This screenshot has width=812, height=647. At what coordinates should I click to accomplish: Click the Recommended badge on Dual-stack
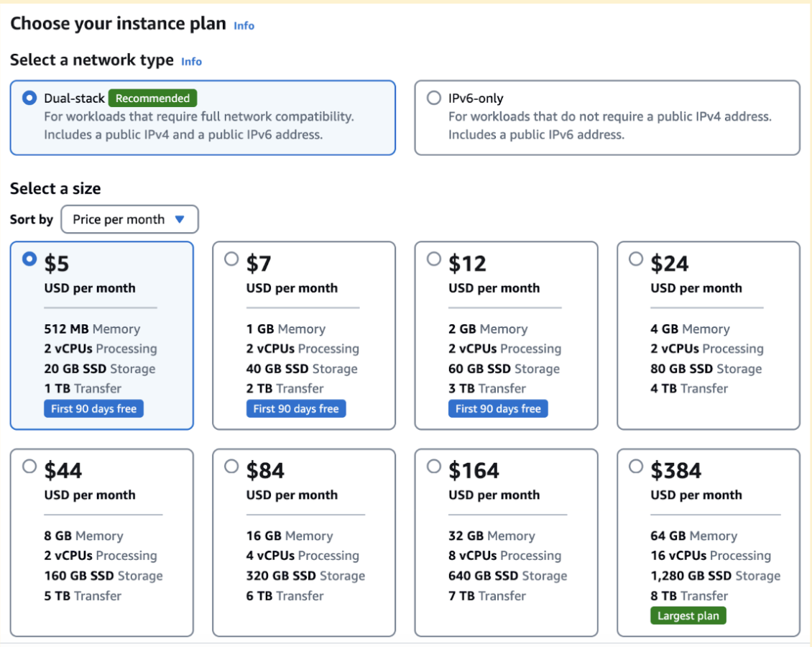click(153, 98)
